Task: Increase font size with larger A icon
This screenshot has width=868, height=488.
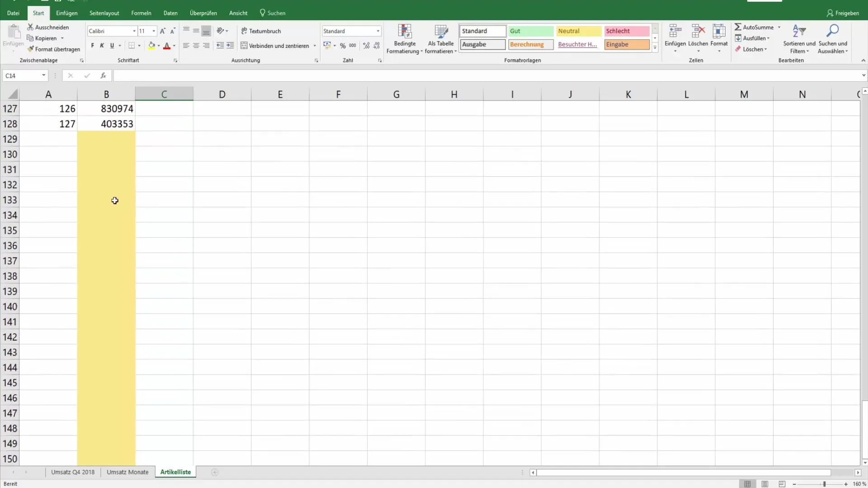Action: click(163, 31)
